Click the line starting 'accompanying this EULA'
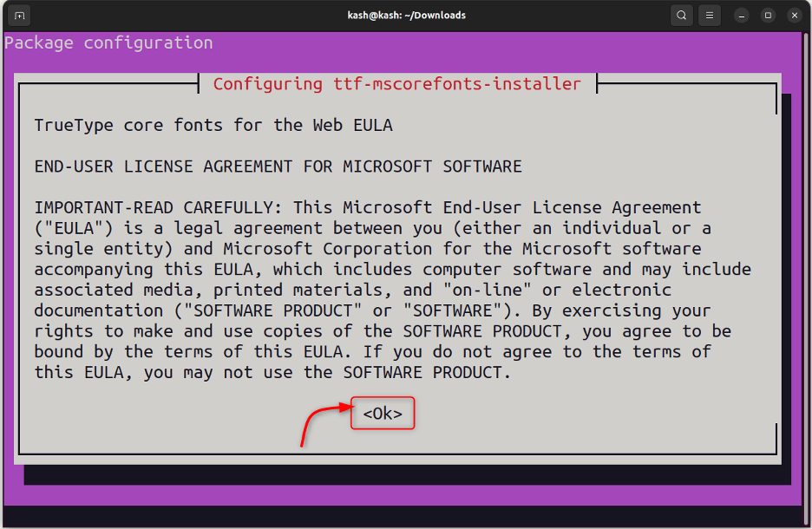The height and width of the screenshot is (529, 812). (392, 270)
